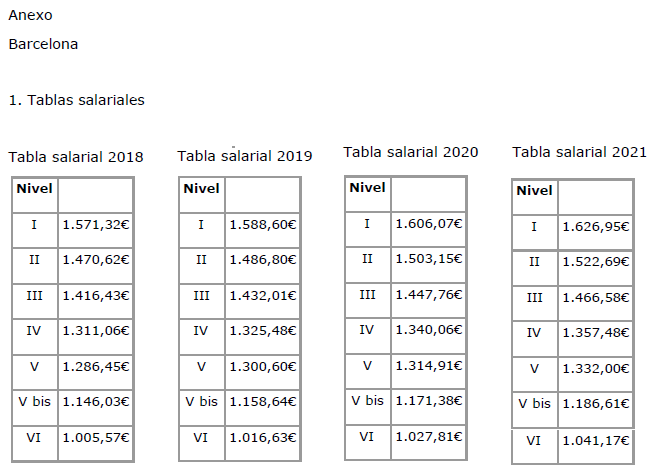Click the 'Barcelona' text line
This screenshot has width=667, height=474.
click(43, 44)
